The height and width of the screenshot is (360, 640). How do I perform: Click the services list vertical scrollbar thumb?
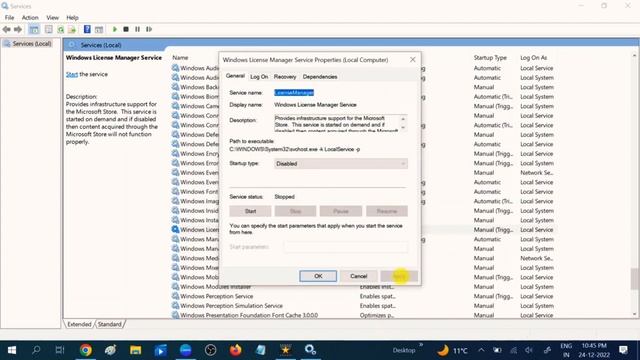(x=635, y=278)
